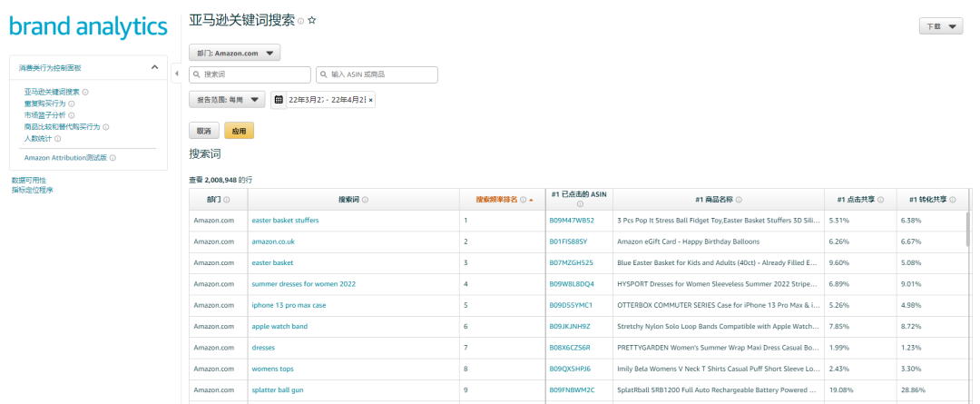Click sort arrow on 搜索频率排名 column
The image size is (980, 404).
pos(531,200)
